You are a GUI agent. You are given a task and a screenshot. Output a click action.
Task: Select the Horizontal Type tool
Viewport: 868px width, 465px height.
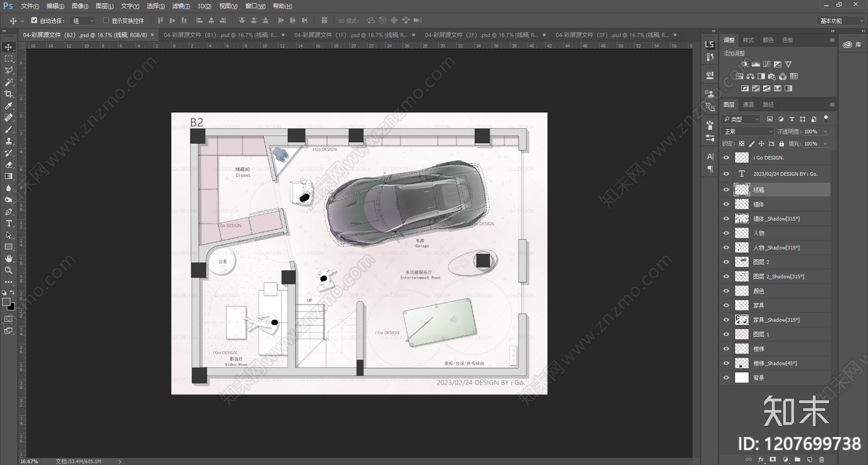9,224
